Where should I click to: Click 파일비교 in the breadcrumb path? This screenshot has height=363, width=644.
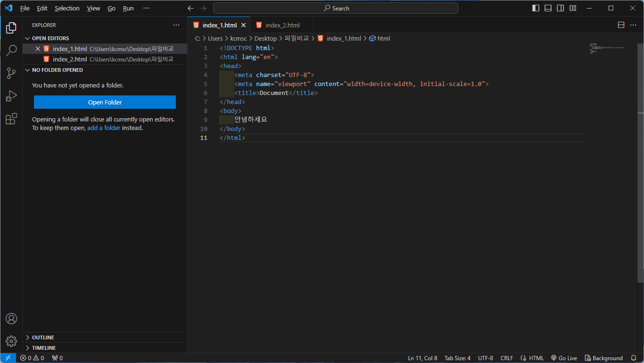pyautogui.click(x=296, y=38)
